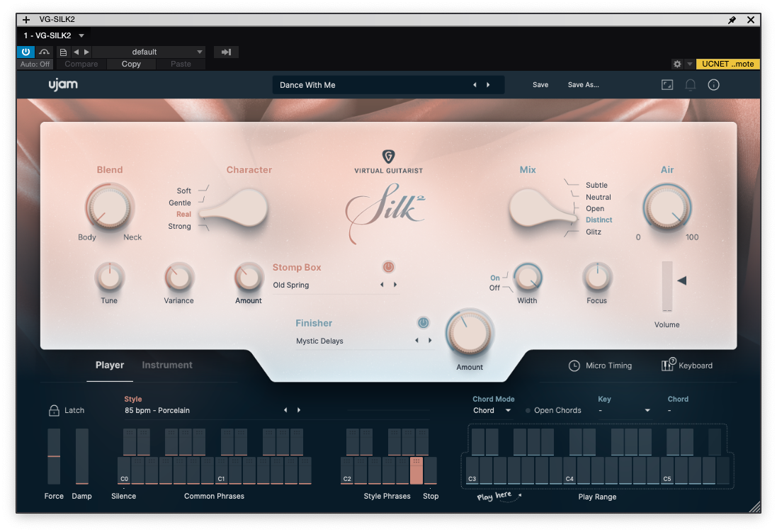Select previous ujam preset arrow
The image size is (777, 532).
tap(475, 85)
